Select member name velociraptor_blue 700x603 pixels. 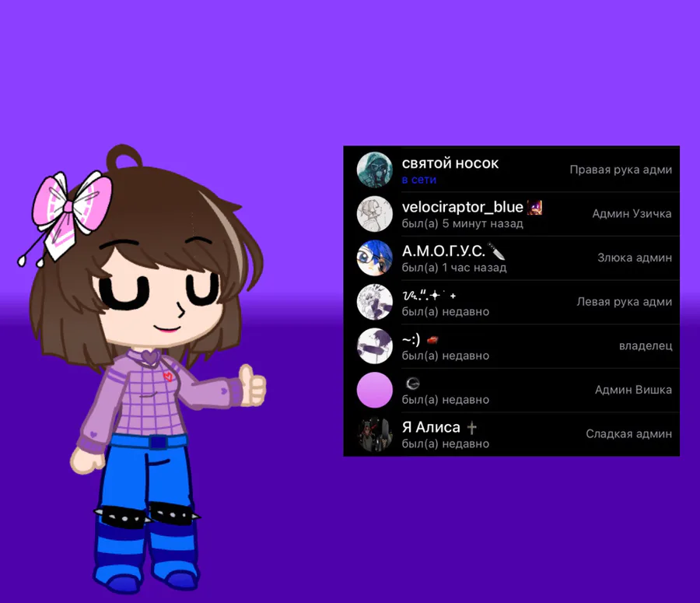pyautogui.click(x=463, y=207)
